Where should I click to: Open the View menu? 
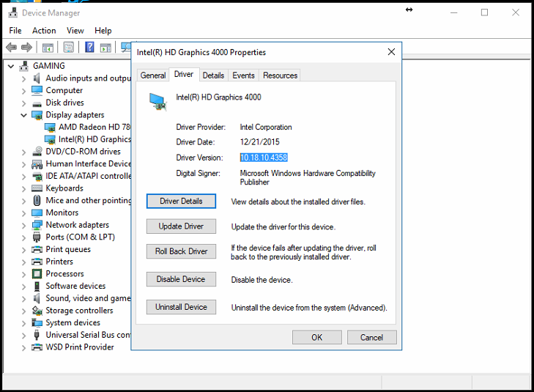tap(75, 31)
